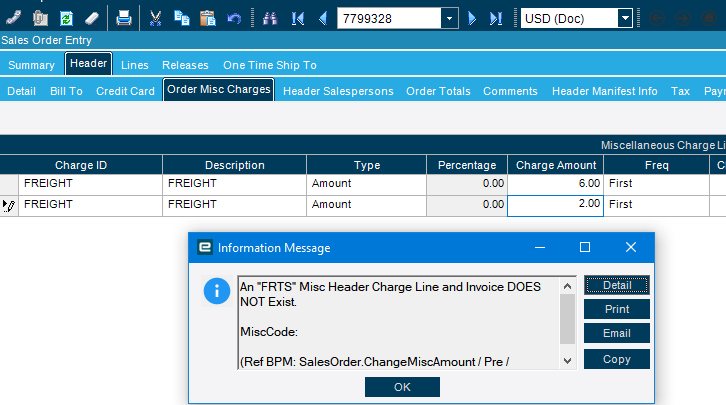726x405 pixels.
Task: Select the first row's FREIGHT Charge ID cell
Action: (90, 184)
